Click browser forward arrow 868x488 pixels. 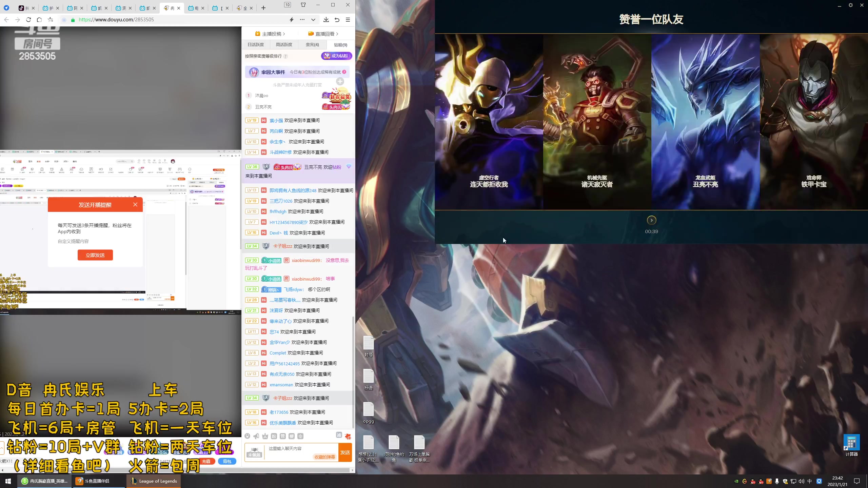(18, 20)
